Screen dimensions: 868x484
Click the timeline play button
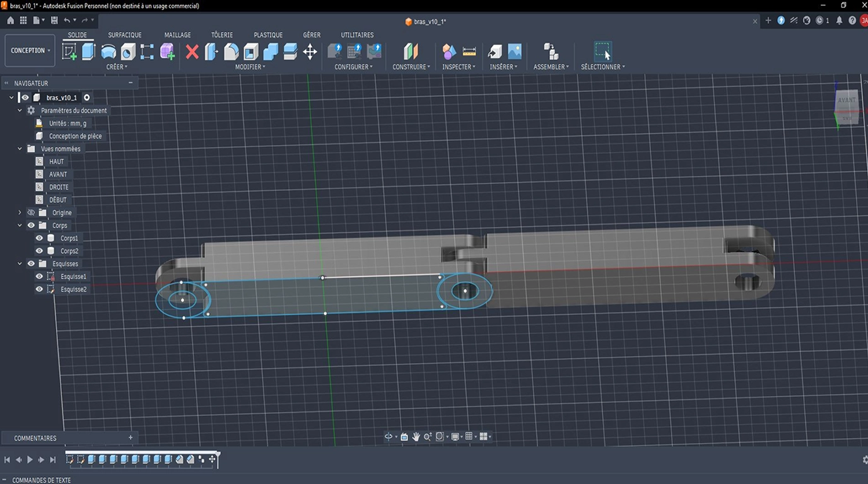pyautogui.click(x=30, y=460)
